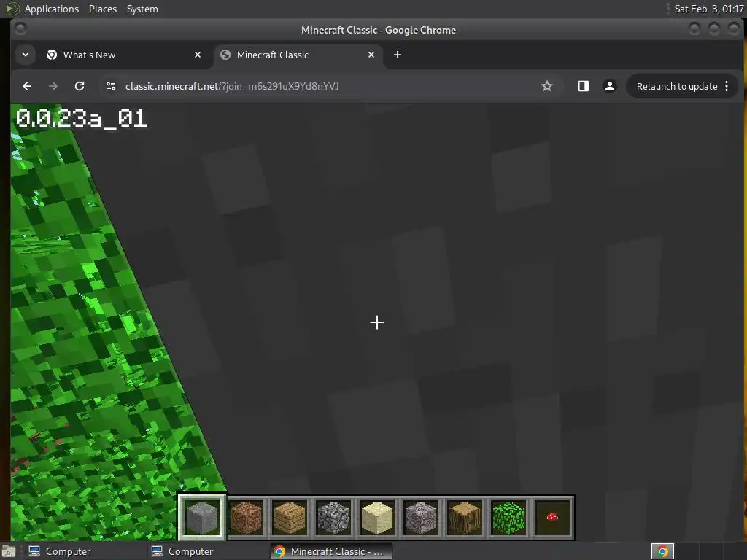
Task: Switch to the Minecraft Classic tab
Action: (x=298, y=55)
